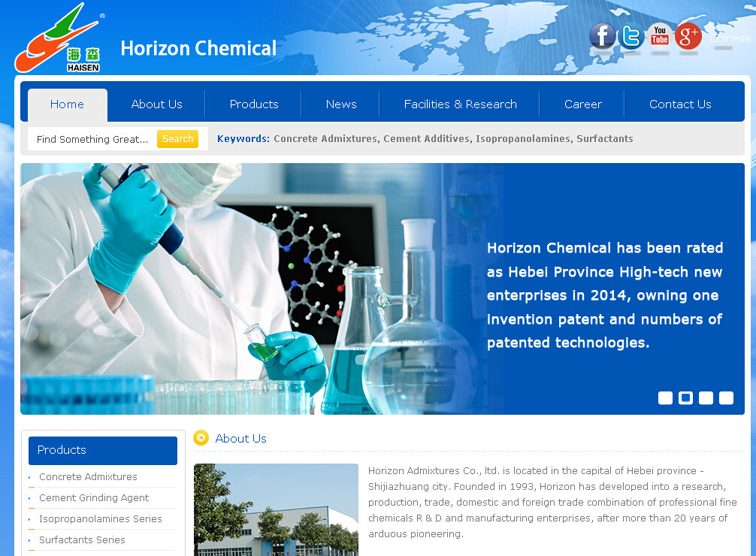Open the Career menu item
756x556 pixels.
coord(583,104)
